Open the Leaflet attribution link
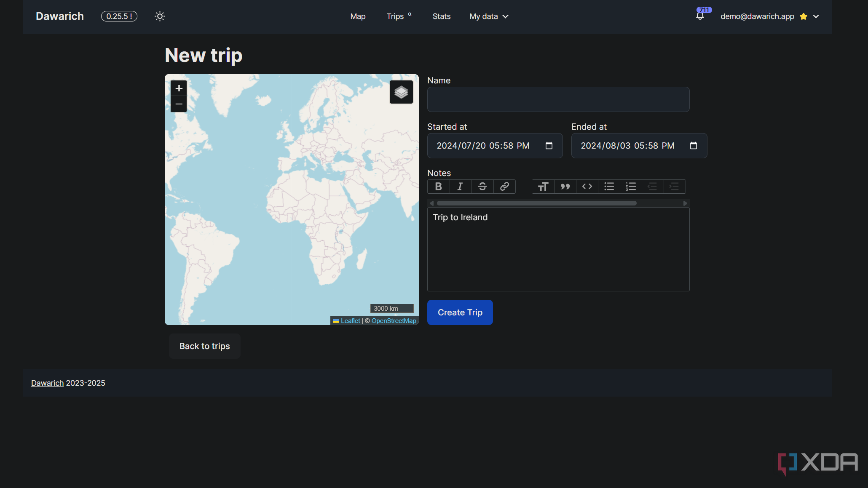 click(x=350, y=321)
